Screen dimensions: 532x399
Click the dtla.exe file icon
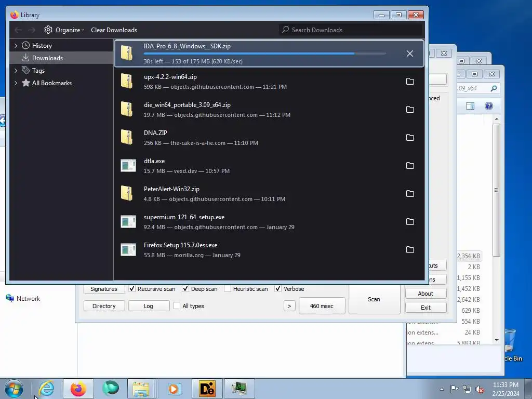(x=128, y=166)
